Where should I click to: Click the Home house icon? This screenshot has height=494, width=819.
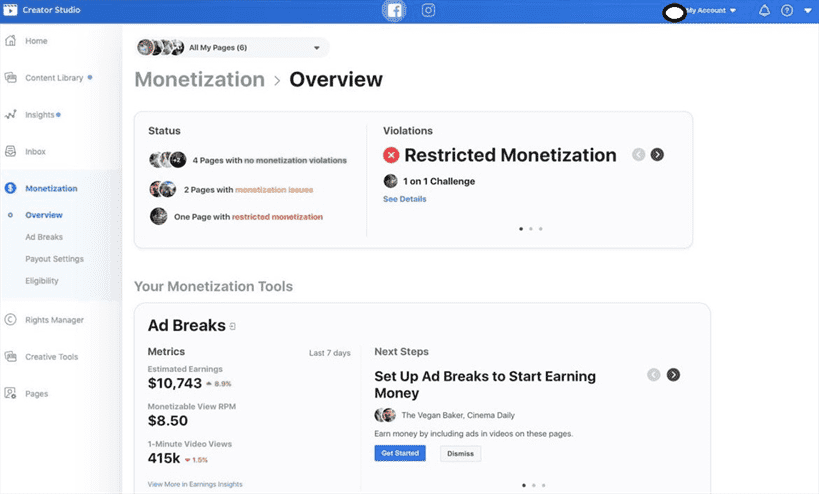10,40
